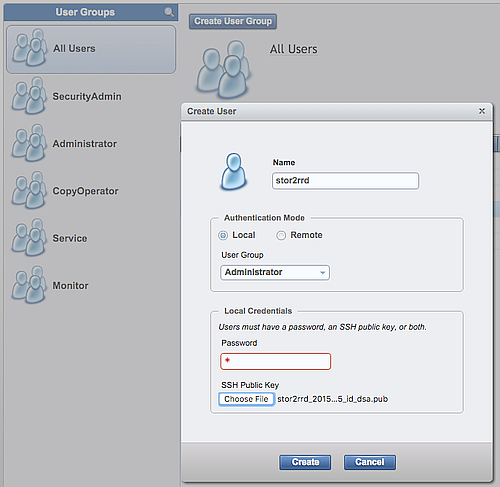Click the User Group dropdown arrow
The width and height of the screenshot is (500, 487).
coord(322,273)
